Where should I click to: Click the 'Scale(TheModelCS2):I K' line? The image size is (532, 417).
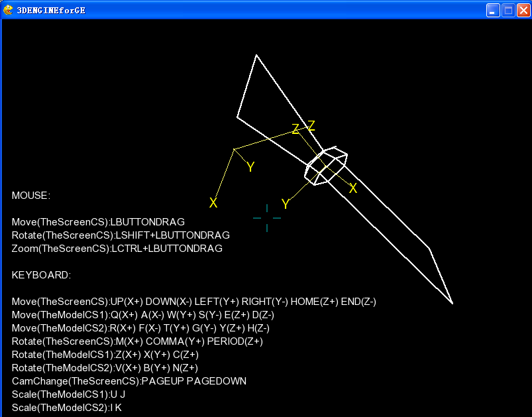(x=67, y=408)
